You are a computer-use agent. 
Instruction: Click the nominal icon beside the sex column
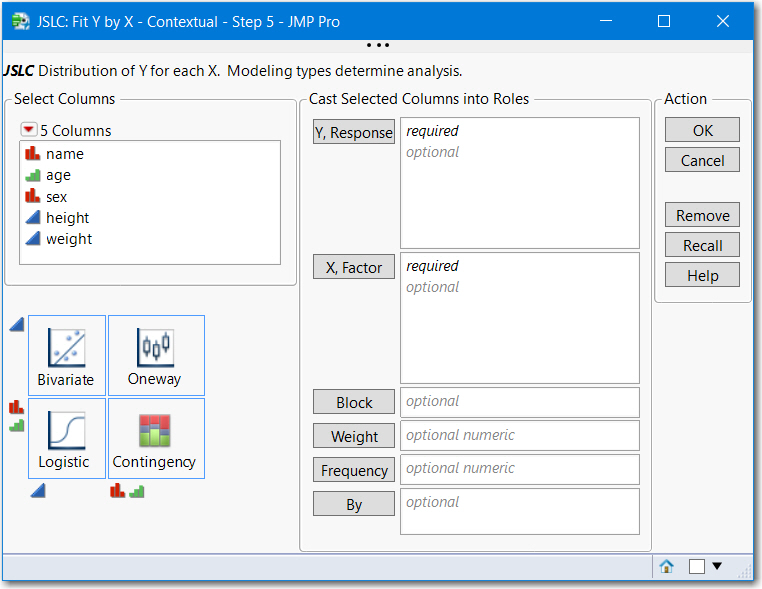33,196
